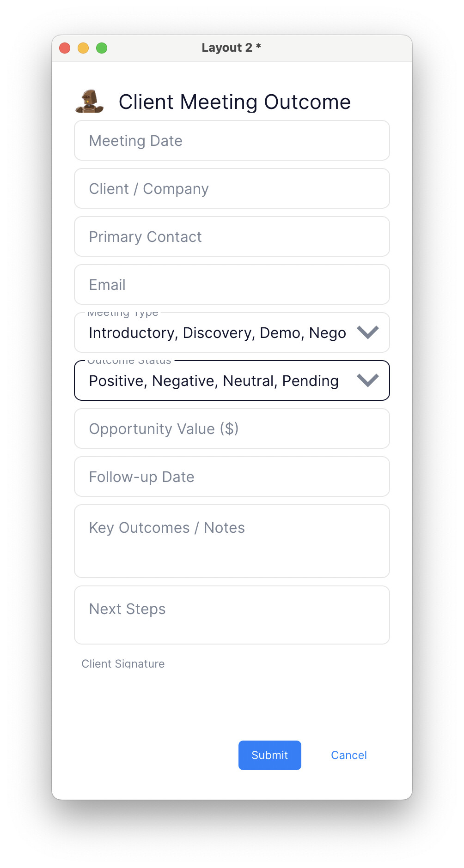Minimize the window with the yellow button
This screenshot has height=868, width=464.
tap(83, 48)
